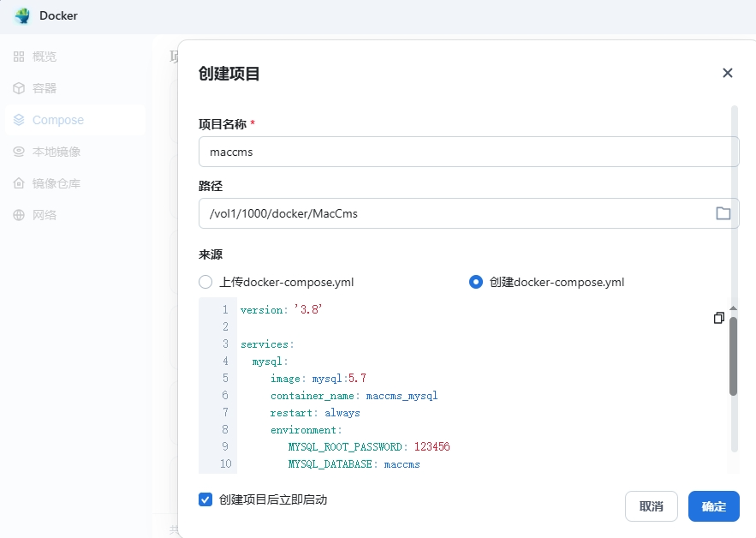
Task: Click the editor scrollbar up arrow
Action: 733,308
